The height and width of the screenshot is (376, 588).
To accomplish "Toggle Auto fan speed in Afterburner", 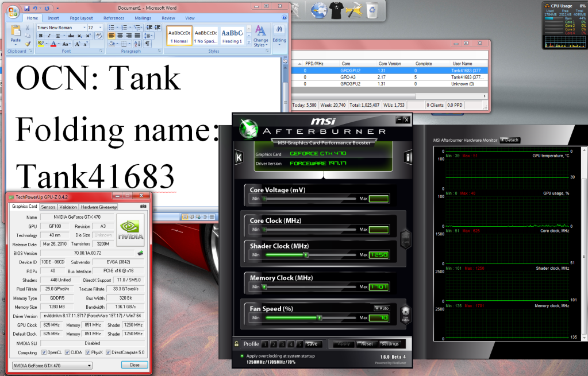I will (382, 308).
